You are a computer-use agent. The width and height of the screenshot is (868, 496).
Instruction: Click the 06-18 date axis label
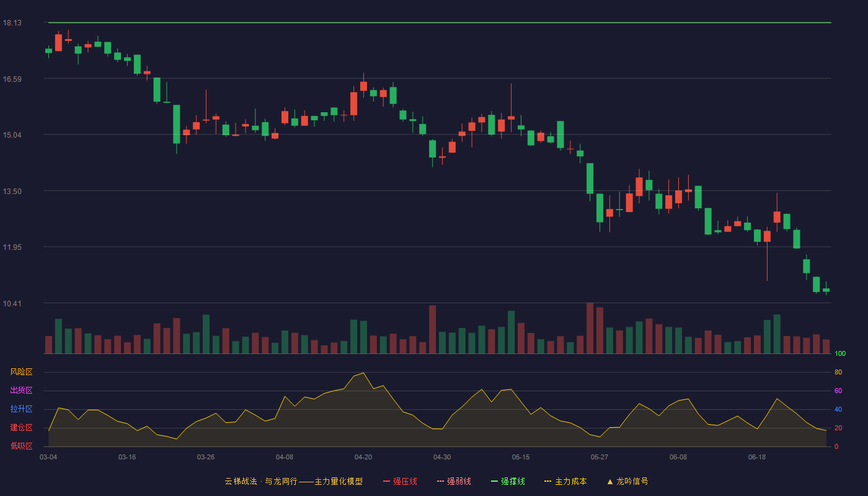tap(757, 457)
